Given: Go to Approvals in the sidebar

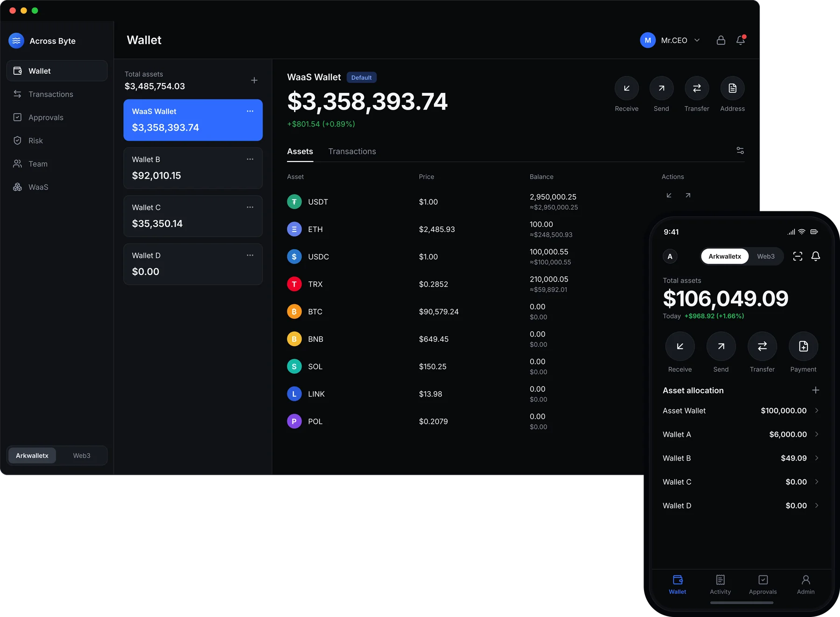Looking at the screenshot, I should coord(57,118).
